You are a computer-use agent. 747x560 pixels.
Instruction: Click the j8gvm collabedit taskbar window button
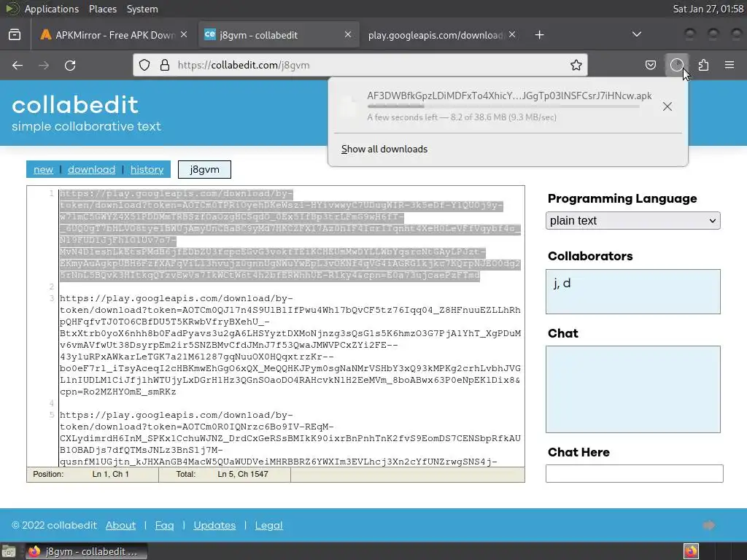pos(86,551)
